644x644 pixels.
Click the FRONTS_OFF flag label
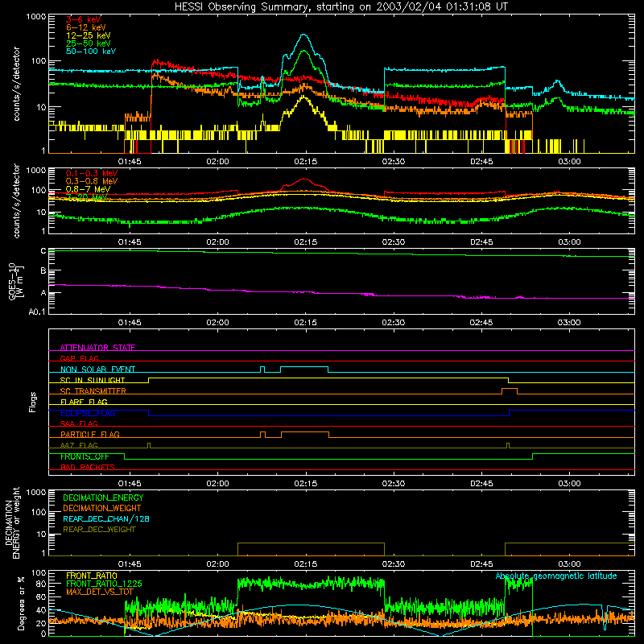[85, 456]
